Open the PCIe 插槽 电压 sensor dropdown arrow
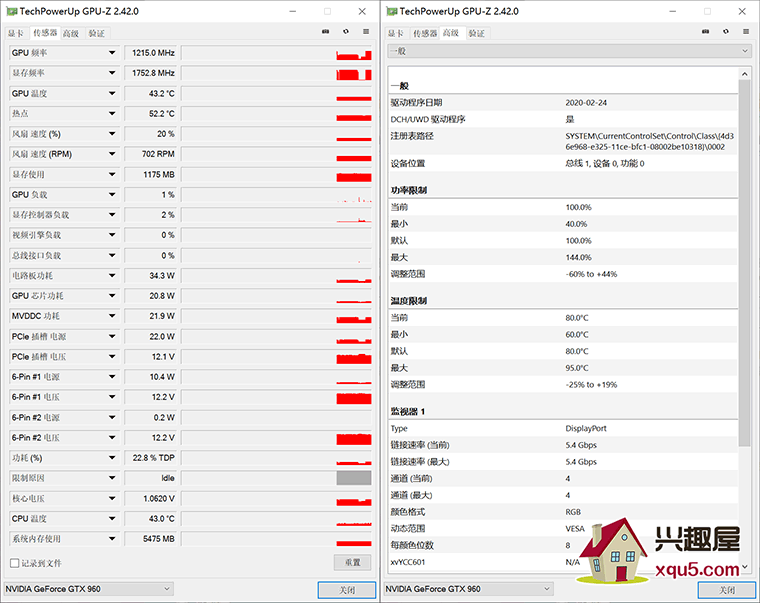The image size is (760, 603). coord(112,357)
